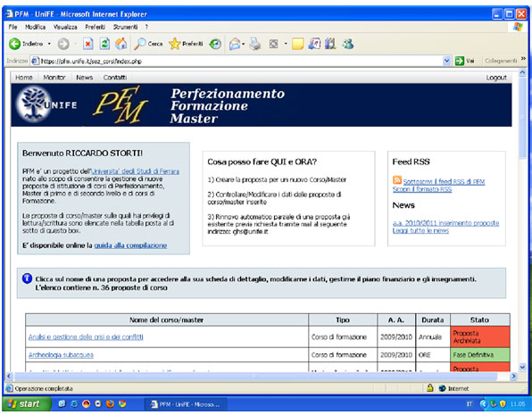Screen dimensions: 532x415
Task: Open the Archeologia subacquea course proposal
Action: click(61, 355)
